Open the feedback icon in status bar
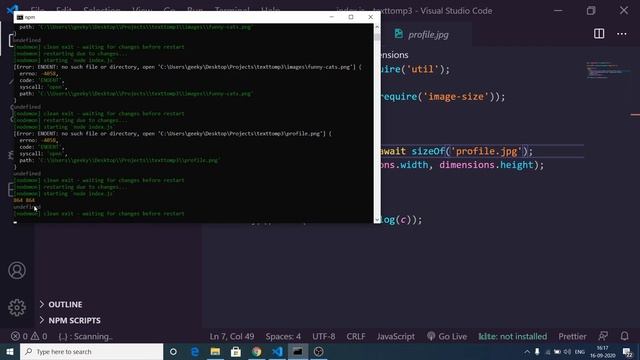Viewport: 640px width, 360px height. point(603,336)
